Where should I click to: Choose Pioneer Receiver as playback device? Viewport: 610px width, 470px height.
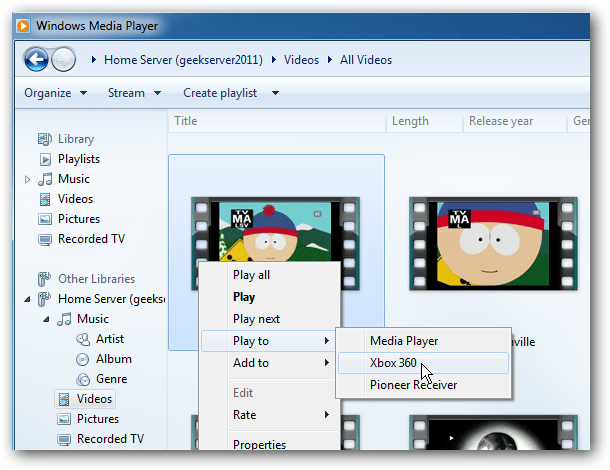[424, 385]
